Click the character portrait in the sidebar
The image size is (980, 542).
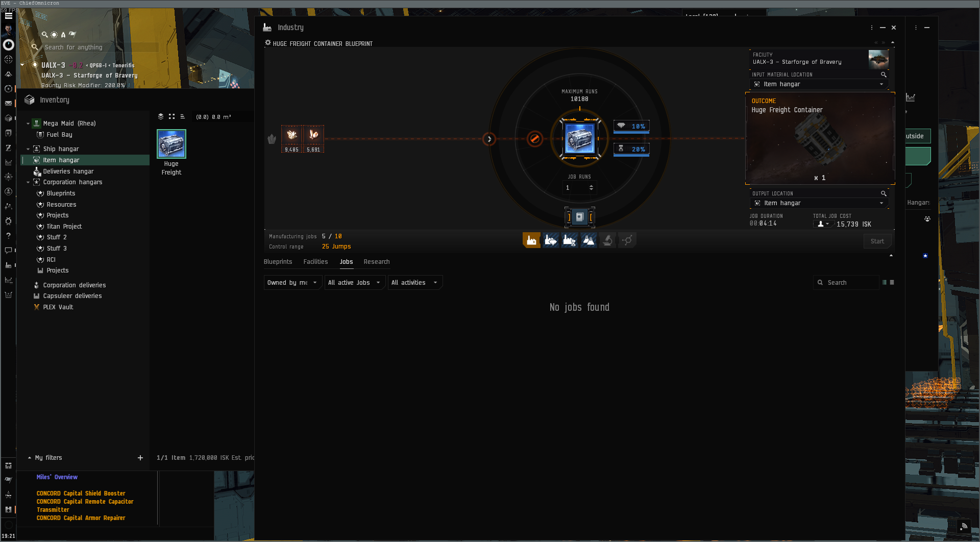(x=8, y=30)
